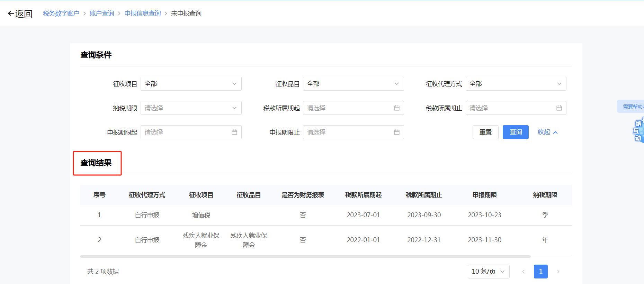The image size is (644, 284).
Task: Expand the 征收项目 dropdown
Action: coord(191,84)
